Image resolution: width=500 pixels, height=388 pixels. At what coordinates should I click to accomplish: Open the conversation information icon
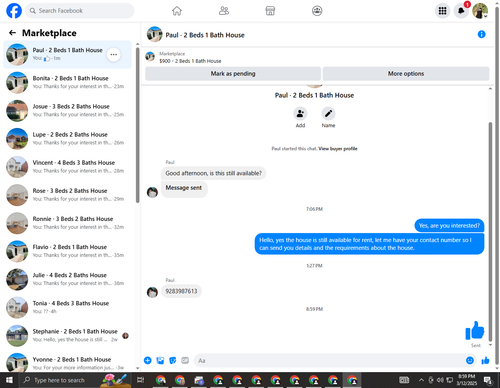(x=481, y=34)
